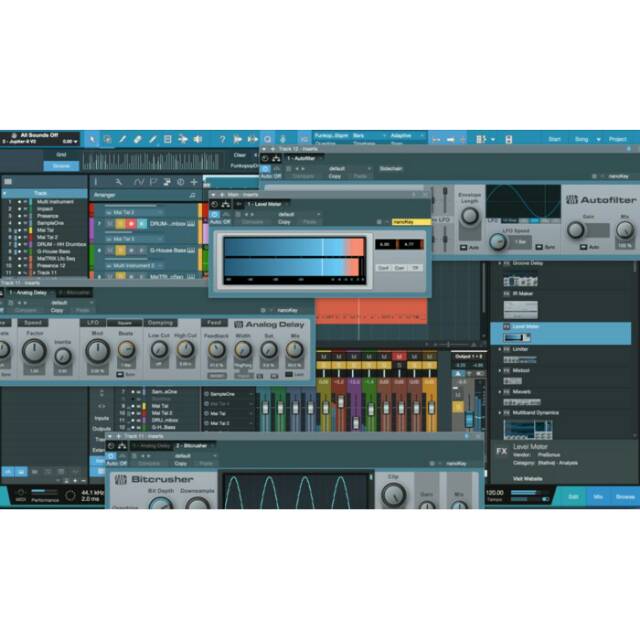The image size is (640, 640).
Task: Toggle the Envelope Length Auto box
Action: click(463, 247)
